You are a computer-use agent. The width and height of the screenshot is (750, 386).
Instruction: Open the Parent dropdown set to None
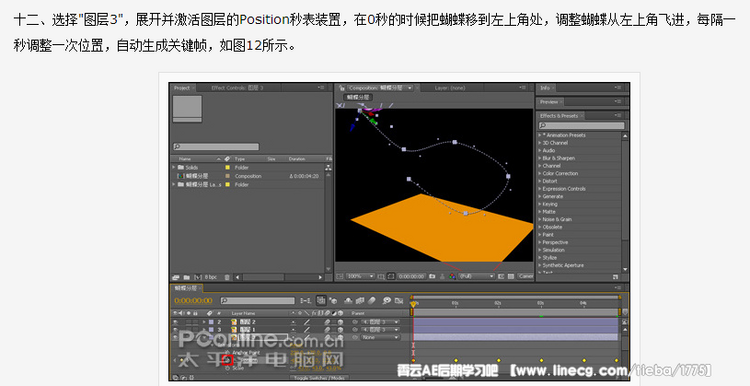pos(380,337)
